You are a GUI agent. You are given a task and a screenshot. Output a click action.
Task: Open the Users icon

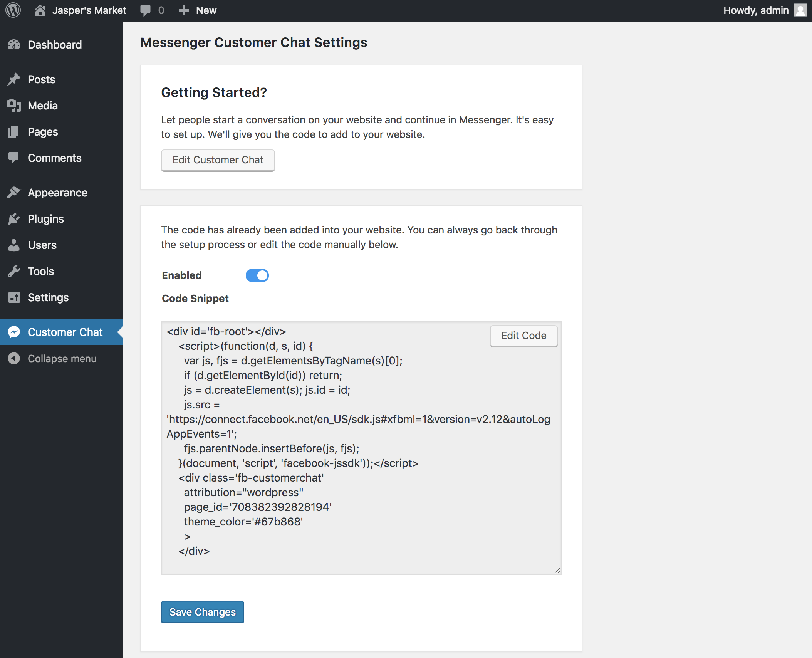(x=14, y=245)
